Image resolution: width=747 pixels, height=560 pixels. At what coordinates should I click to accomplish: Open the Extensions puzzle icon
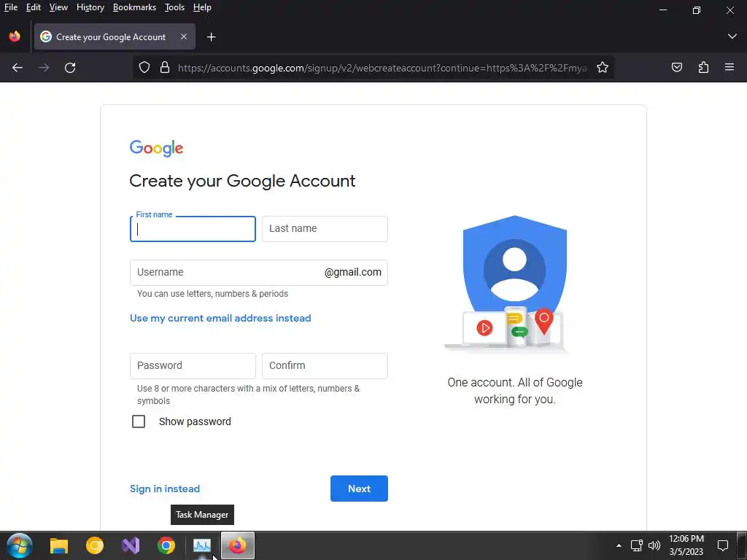(x=703, y=68)
